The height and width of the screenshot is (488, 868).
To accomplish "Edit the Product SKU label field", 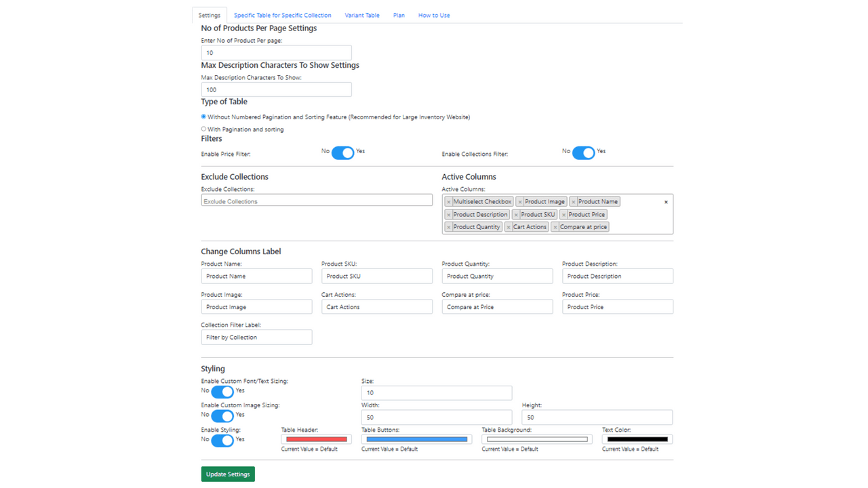I will point(377,276).
